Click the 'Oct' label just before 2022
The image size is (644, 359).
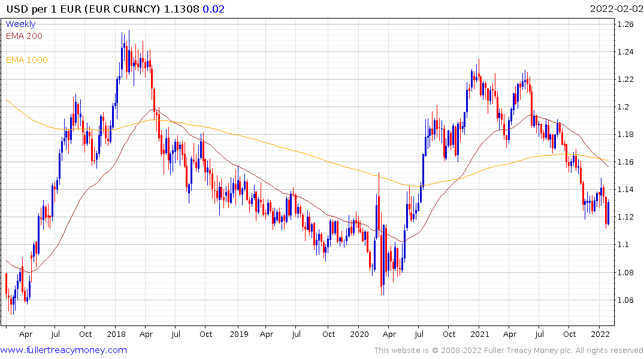pos(569,334)
